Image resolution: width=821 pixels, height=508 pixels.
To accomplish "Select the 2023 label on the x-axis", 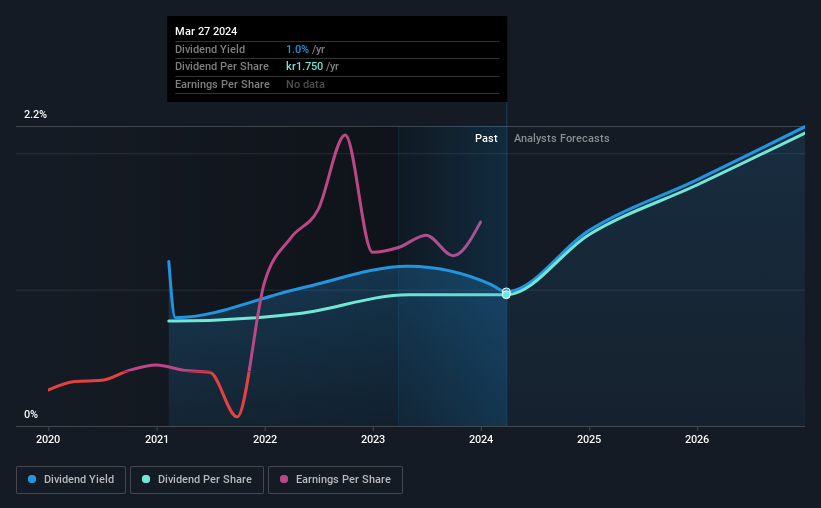I will tap(373, 439).
